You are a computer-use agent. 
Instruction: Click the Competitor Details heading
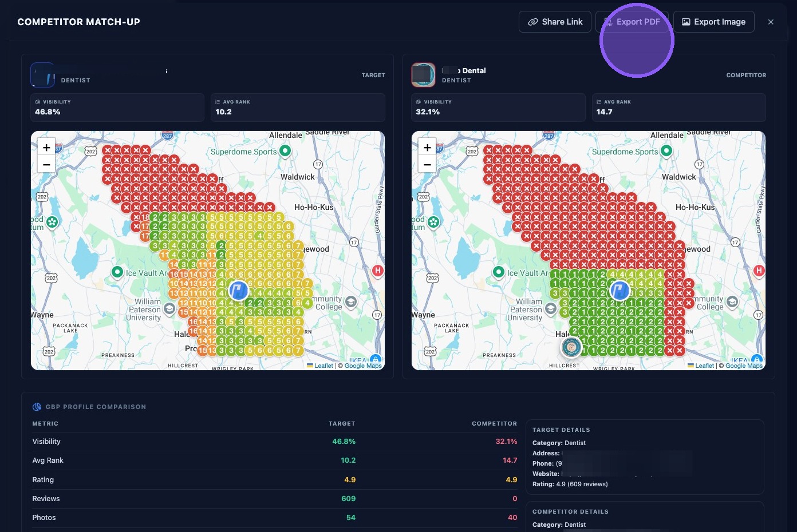tap(570, 512)
